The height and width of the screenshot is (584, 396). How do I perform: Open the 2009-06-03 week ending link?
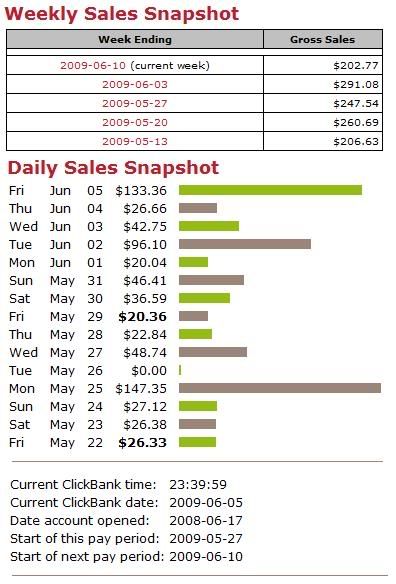click(135, 85)
